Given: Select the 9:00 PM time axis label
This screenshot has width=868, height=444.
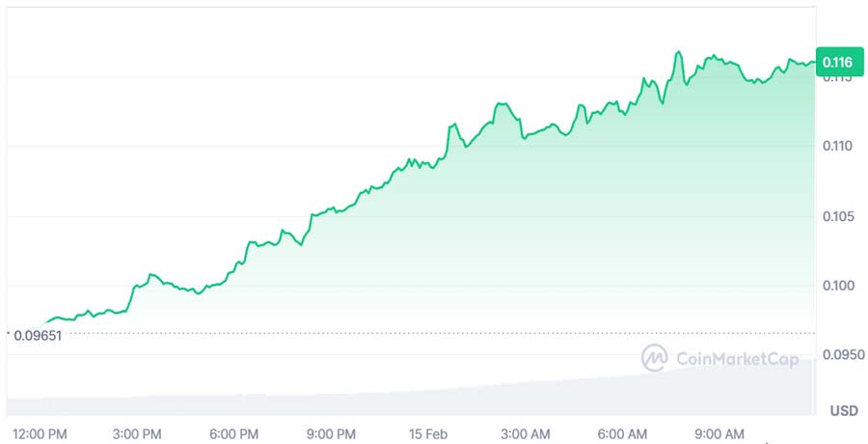Looking at the screenshot, I should pos(331,432).
